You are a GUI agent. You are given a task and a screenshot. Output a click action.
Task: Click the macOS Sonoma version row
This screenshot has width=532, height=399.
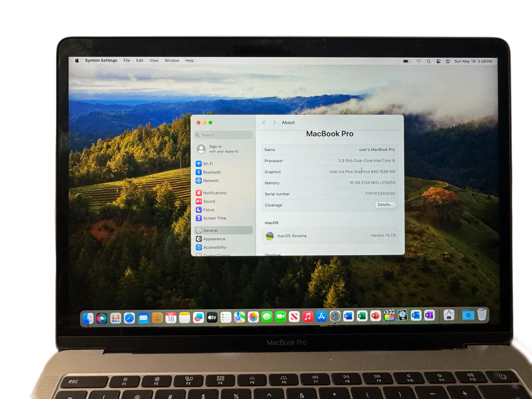pyautogui.click(x=330, y=236)
